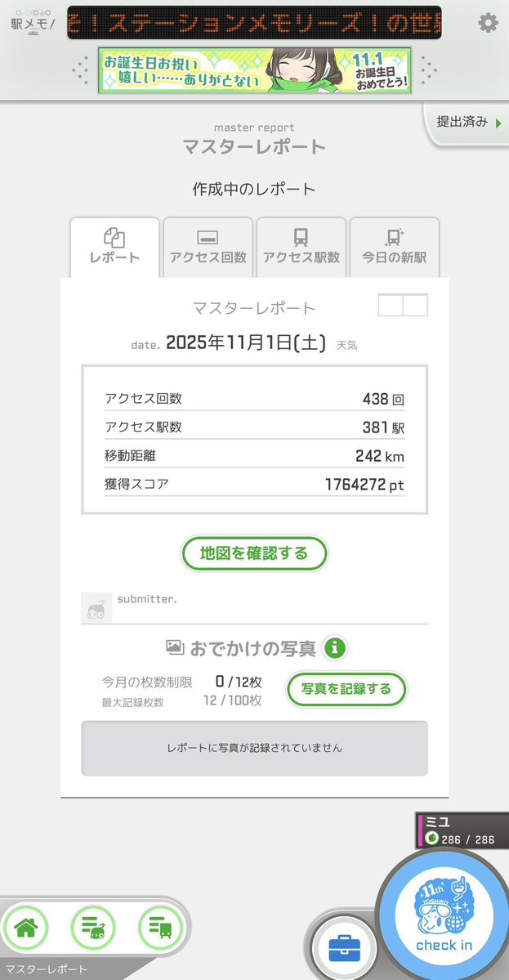This screenshot has width=509, height=980.
Task: Switch to the アクセス回数 tab
Action: click(x=208, y=247)
